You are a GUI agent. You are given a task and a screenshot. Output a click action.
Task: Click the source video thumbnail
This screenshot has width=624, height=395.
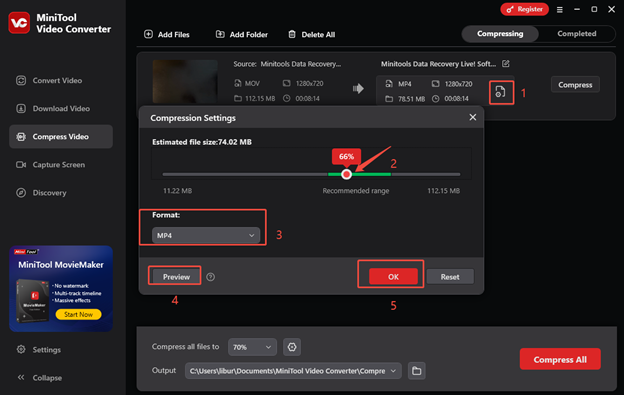pos(185,82)
